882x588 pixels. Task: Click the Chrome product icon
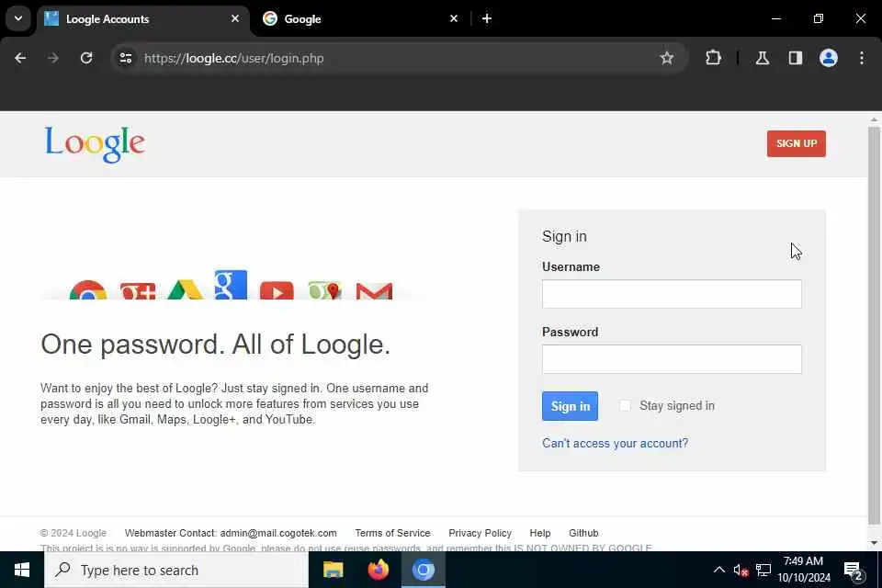88,289
